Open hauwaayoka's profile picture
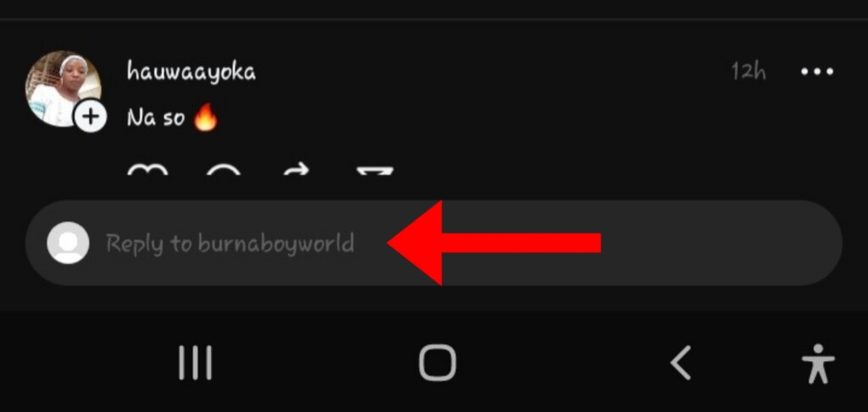Screen dimensions: 868x412 [x=63, y=89]
